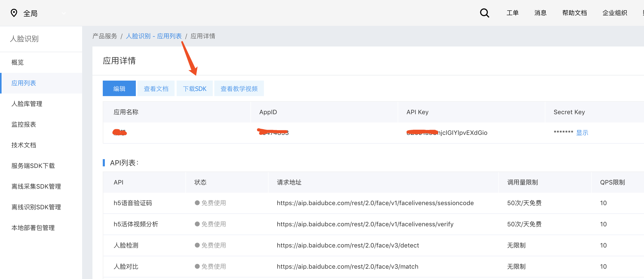Image resolution: width=644 pixels, height=279 pixels.
Task: Expand the 全局 region dropdown arrow
Action: coord(64,13)
